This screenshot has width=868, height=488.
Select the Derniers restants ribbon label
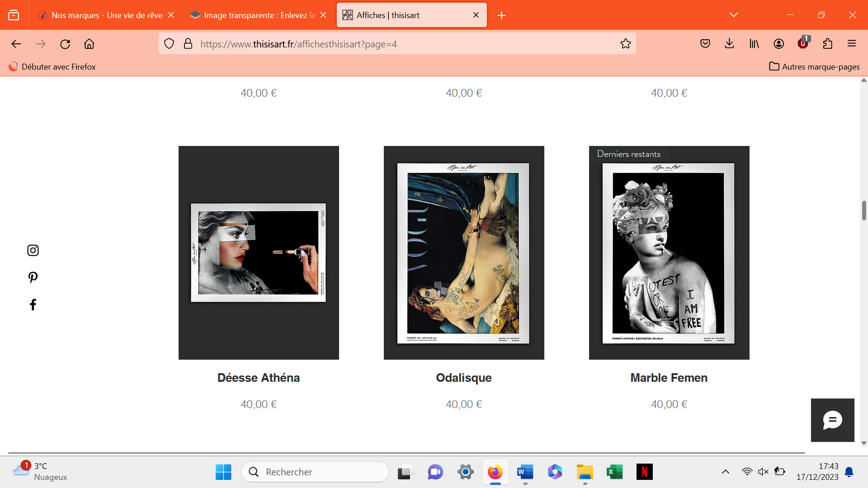coord(629,154)
